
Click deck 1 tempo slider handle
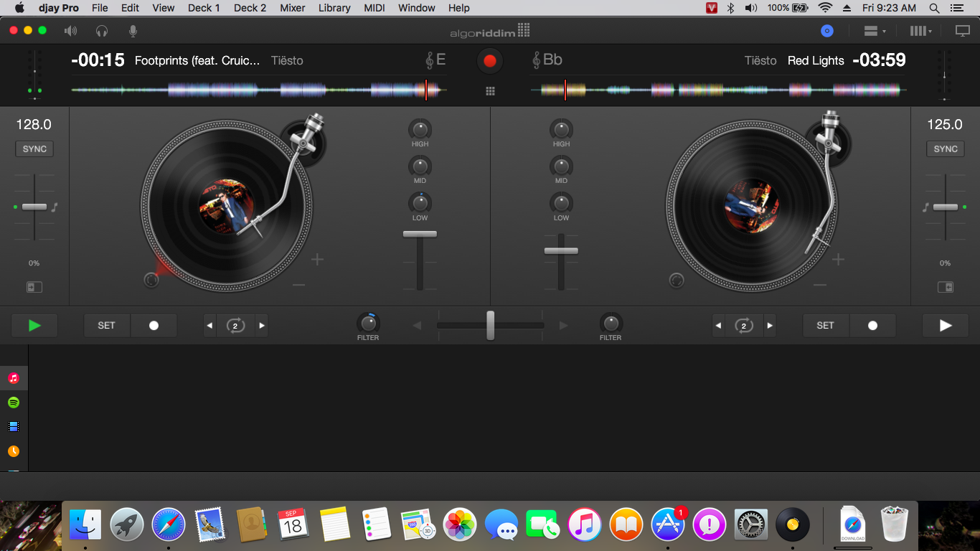coord(34,207)
